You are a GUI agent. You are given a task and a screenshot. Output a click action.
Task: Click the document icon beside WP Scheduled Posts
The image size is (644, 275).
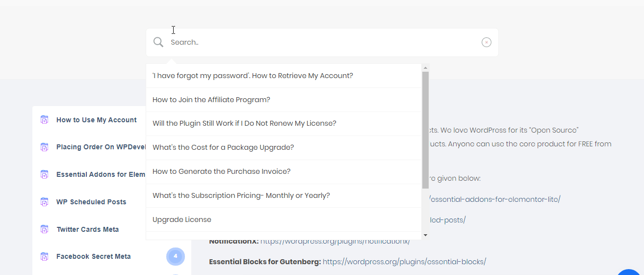(44, 202)
